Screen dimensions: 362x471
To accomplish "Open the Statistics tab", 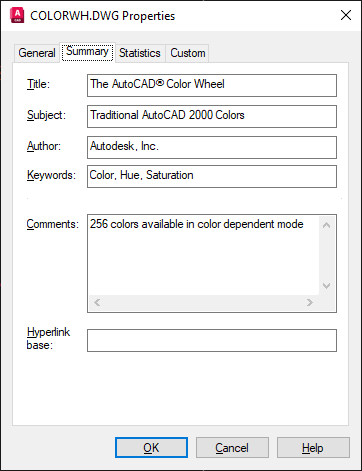I will [x=140, y=53].
